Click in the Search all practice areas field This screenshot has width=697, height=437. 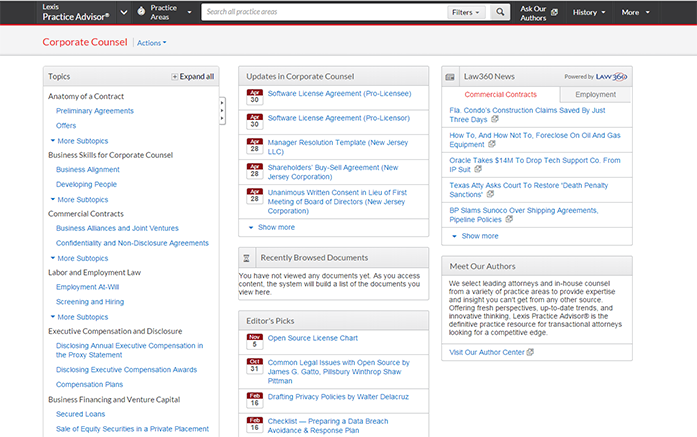point(324,12)
